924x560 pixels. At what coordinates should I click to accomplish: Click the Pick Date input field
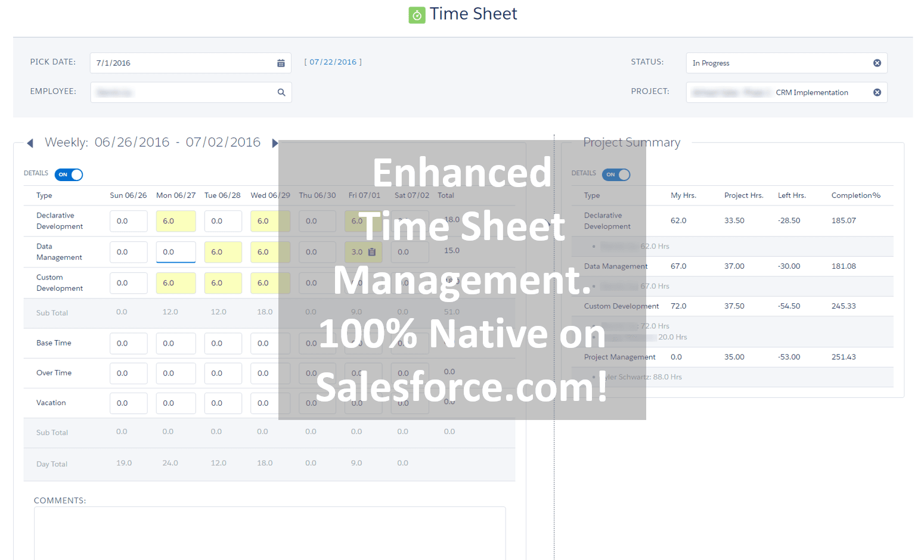click(x=191, y=63)
